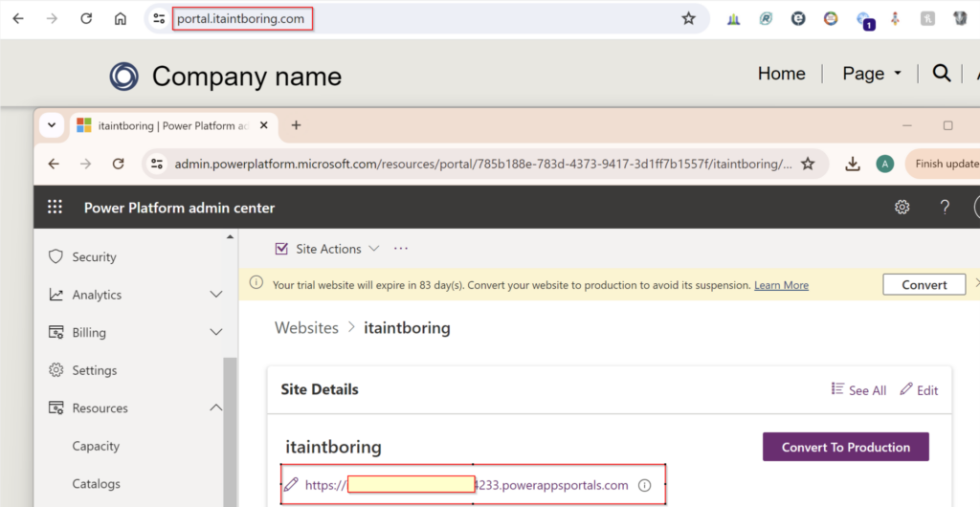This screenshot has width=980, height=507.
Task: Click Edit in Site Details
Action: click(919, 389)
